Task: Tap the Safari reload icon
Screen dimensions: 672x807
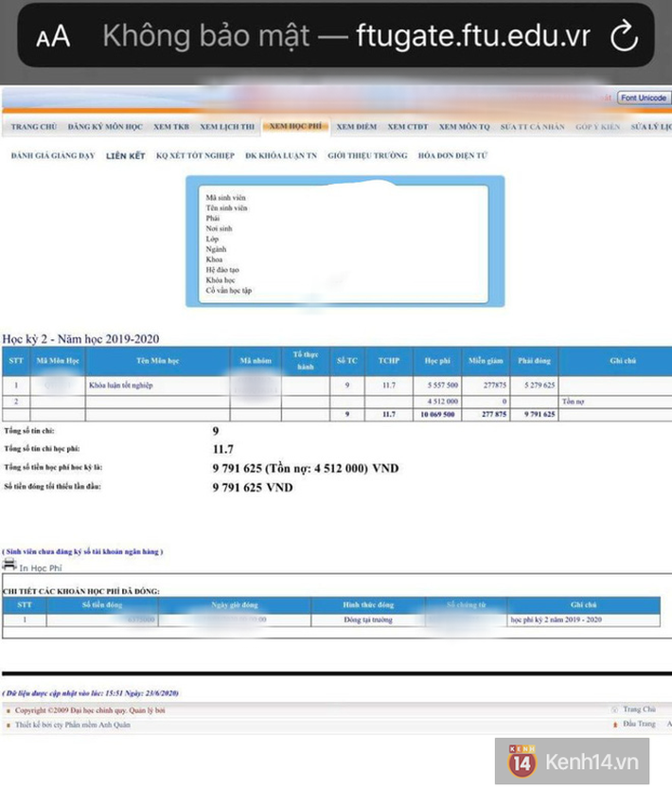Action: coord(625,36)
